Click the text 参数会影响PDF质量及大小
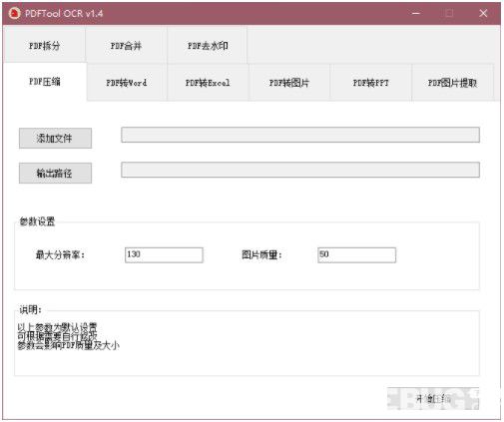Viewport: 504px width, 422px height. point(68,346)
